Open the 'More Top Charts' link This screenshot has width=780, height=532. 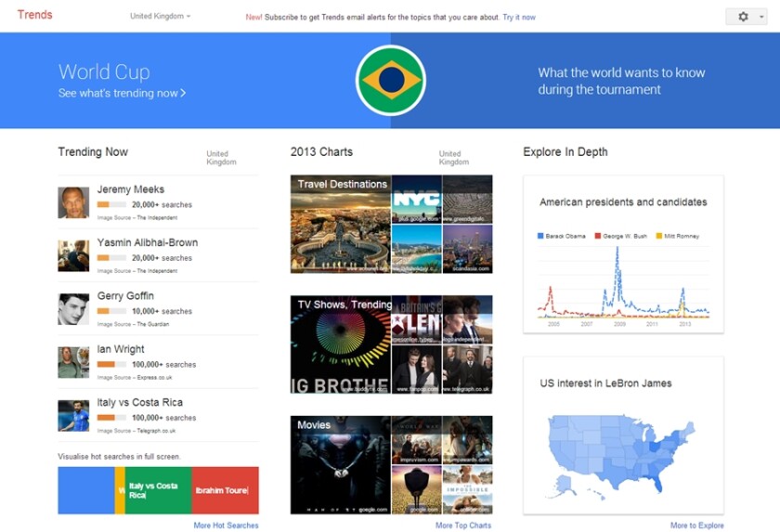coord(463,526)
